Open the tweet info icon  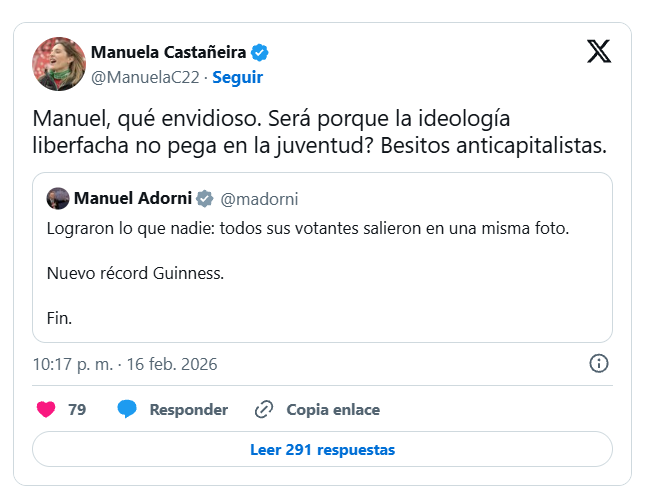coord(599,363)
